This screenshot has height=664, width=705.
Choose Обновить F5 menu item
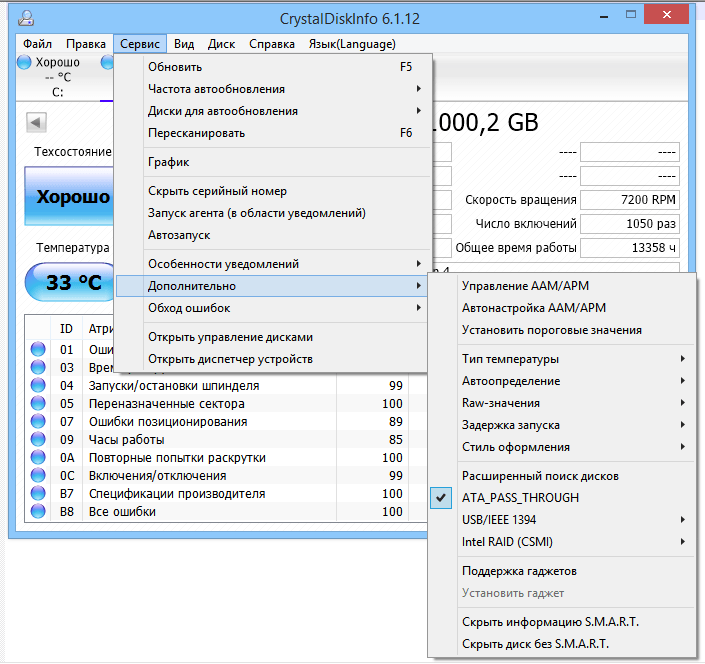[271, 67]
